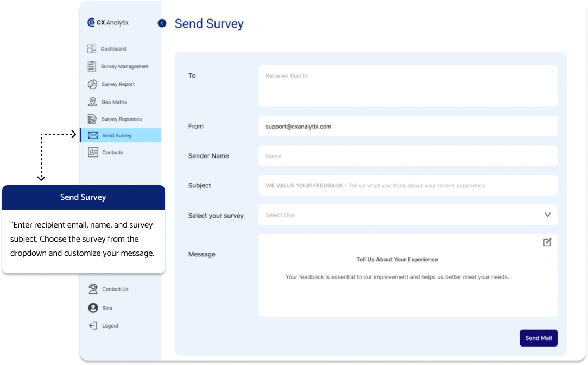Click the Survey Management checklist icon
588x365 pixels.
pyautogui.click(x=92, y=66)
